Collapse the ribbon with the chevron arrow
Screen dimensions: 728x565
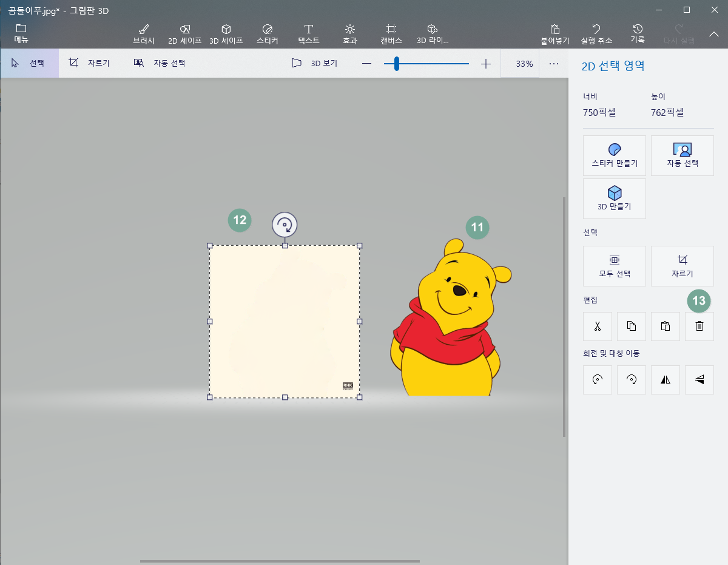713,35
